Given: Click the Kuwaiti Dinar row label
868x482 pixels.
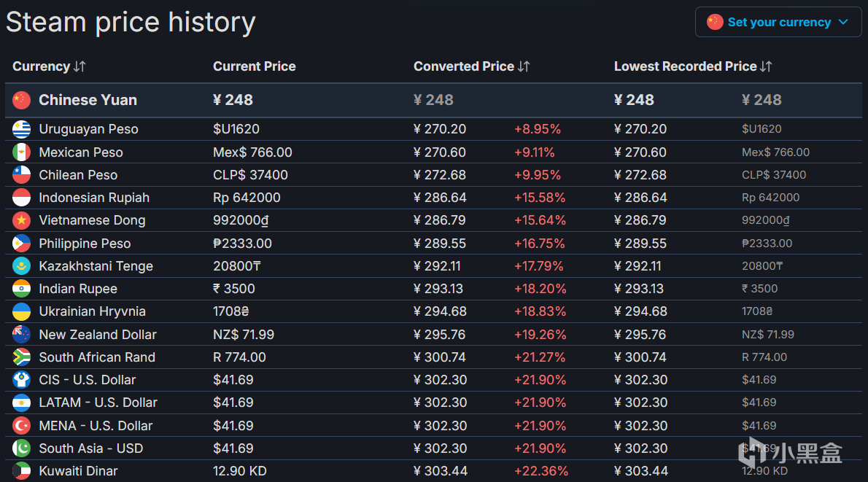Looking at the screenshot, I should (x=78, y=471).
